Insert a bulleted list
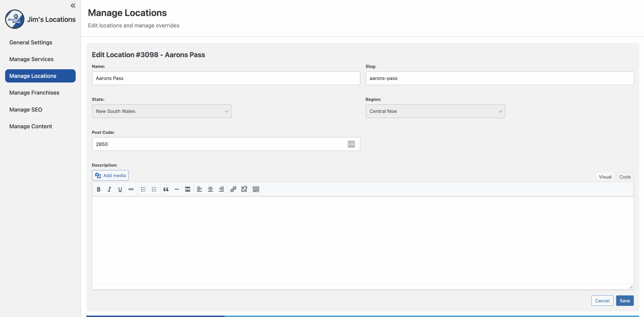This screenshot has height=317, width=644. tap(143, 189)
